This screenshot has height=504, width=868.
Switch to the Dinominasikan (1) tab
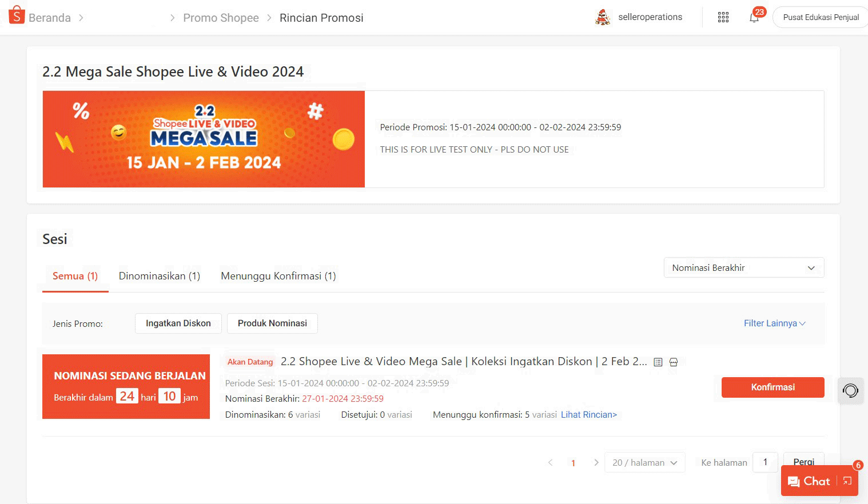click(160, 276)
